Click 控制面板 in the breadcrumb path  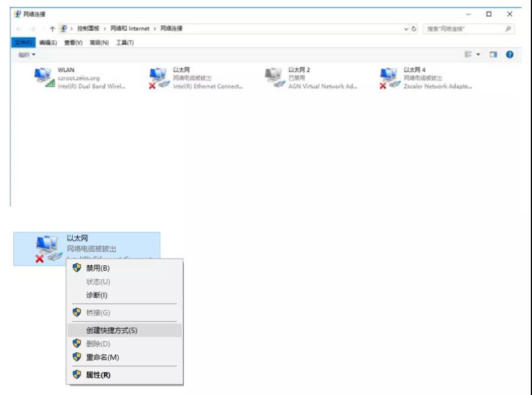(x=88, y=28)
